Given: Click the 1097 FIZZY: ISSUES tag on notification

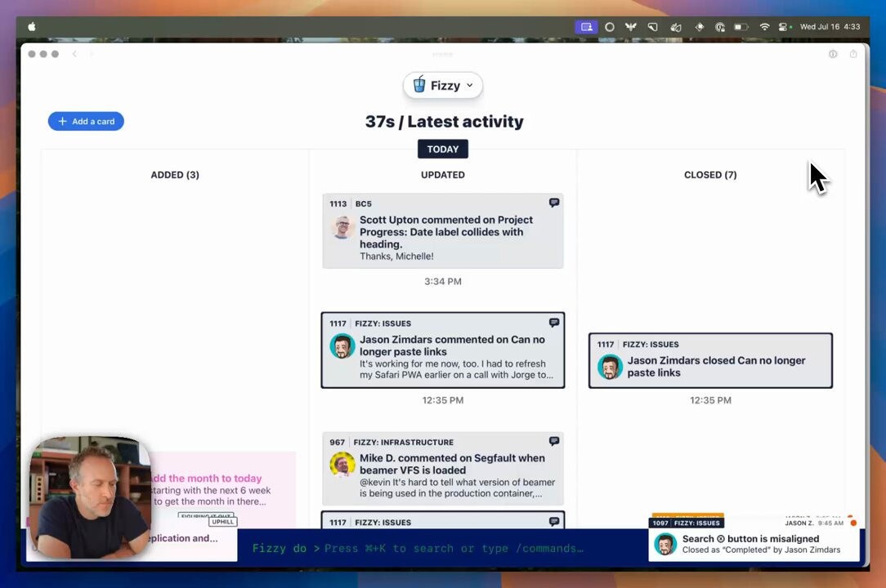Looking at the screenshot, I should 687,523.
